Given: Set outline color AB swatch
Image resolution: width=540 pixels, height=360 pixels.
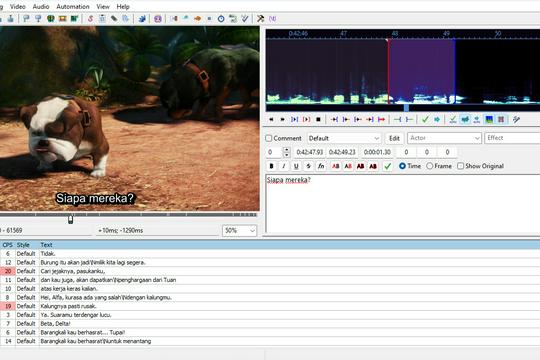Looking at the screenshot, I should pyautogui.click(x=361, y=166).
